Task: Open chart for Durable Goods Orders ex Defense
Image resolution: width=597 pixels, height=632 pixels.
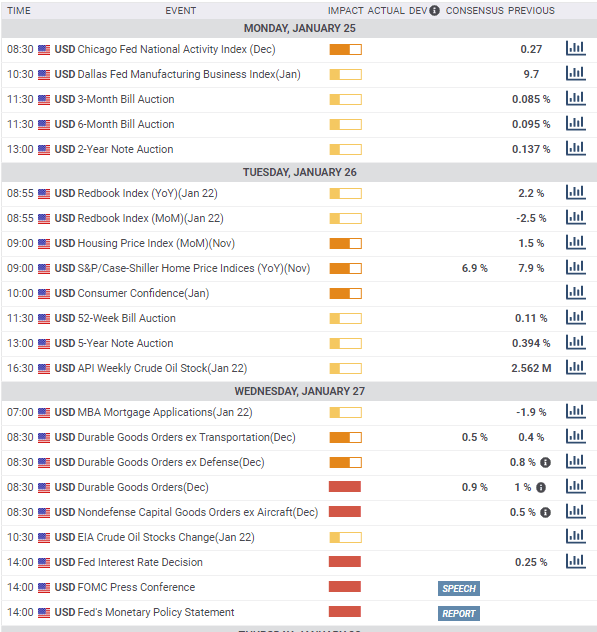Action: click(576, 461)
